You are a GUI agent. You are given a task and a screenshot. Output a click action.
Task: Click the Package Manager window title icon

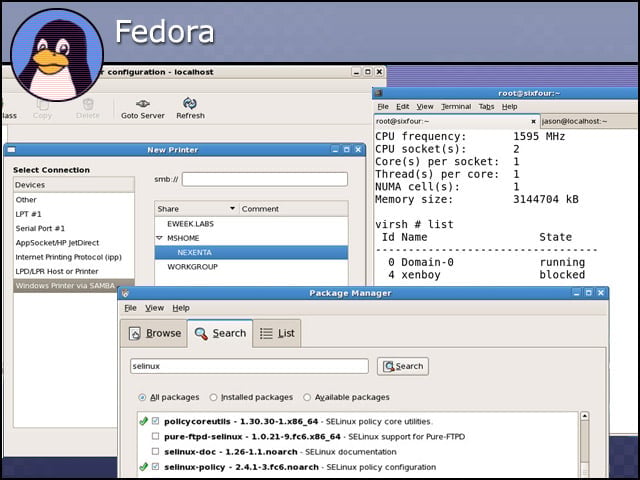125,293
